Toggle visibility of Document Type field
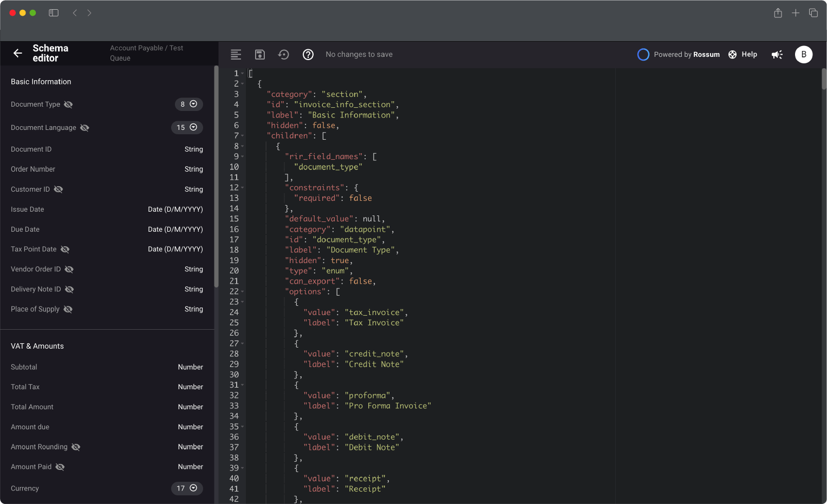 click(68, 104)
